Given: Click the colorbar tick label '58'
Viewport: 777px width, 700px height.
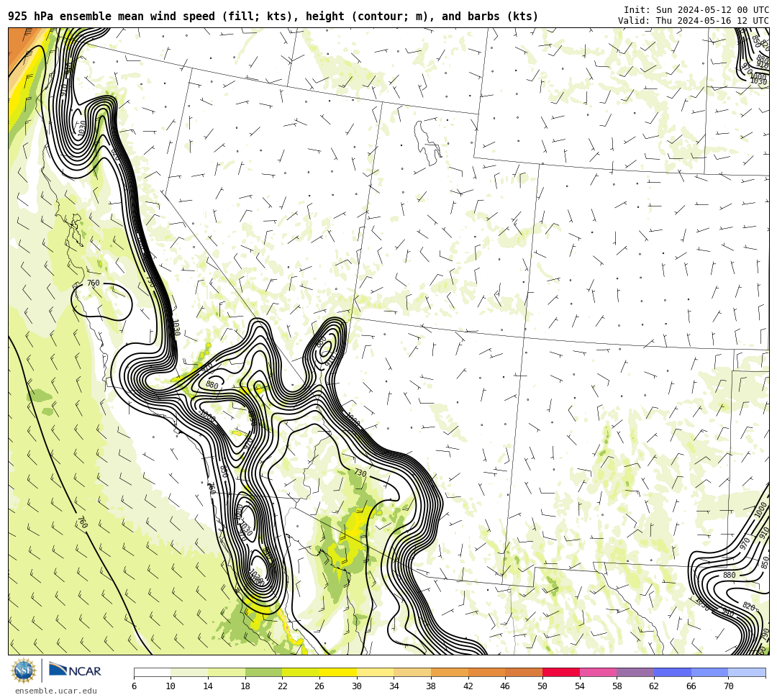Looking at the screenshot, I should [617, 686].
